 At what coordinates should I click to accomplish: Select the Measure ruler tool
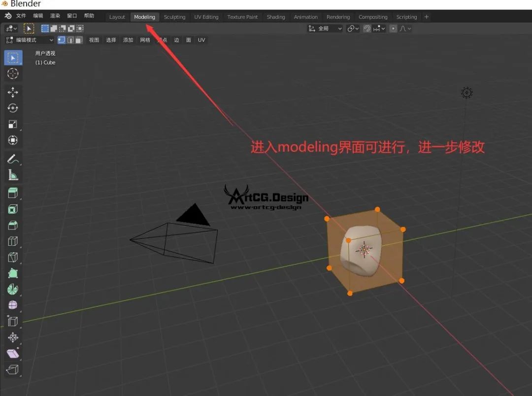point(13,175)
